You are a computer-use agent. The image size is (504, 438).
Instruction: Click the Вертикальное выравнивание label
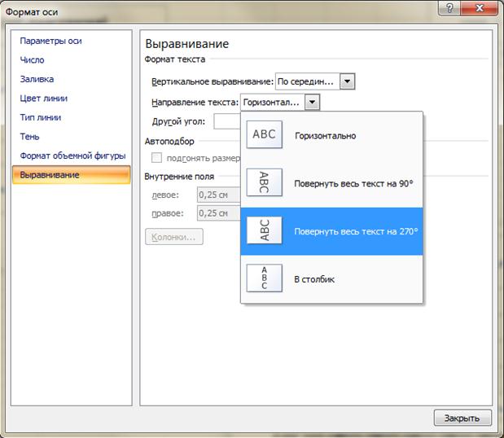pyautogui.click(x=213, y=81)
